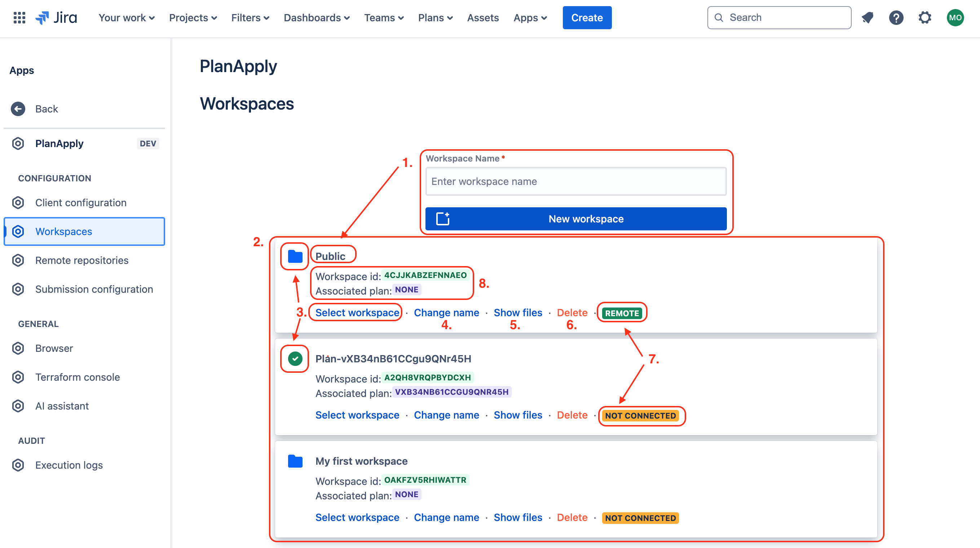
Task: Click the blue folder icon of Public workspace
Action: [295, 256]
